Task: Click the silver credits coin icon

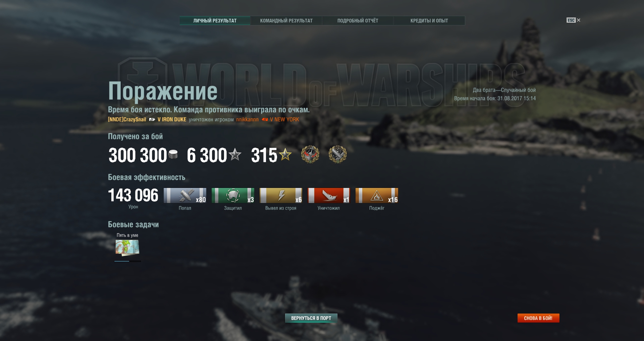Action: 173,154
